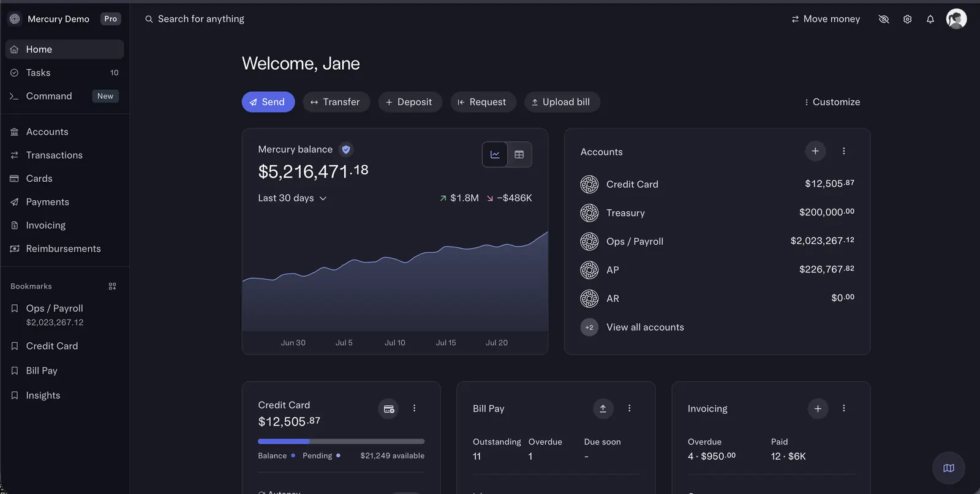Click the Credit Card balance progress bar
Screen dimensions: 980x494
click(x=341, y=441)
